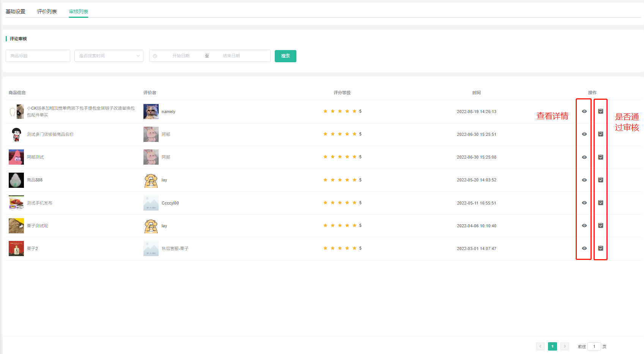The height and width of the screenshot is (354, 644).
Task: Click audit icon for 测试手机发布 row
Action: tap(600, 203)
